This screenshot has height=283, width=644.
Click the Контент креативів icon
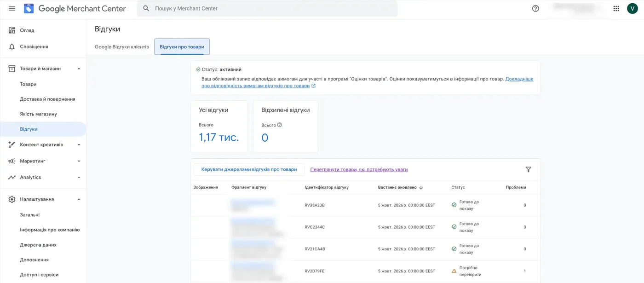(x=12, y=144)
